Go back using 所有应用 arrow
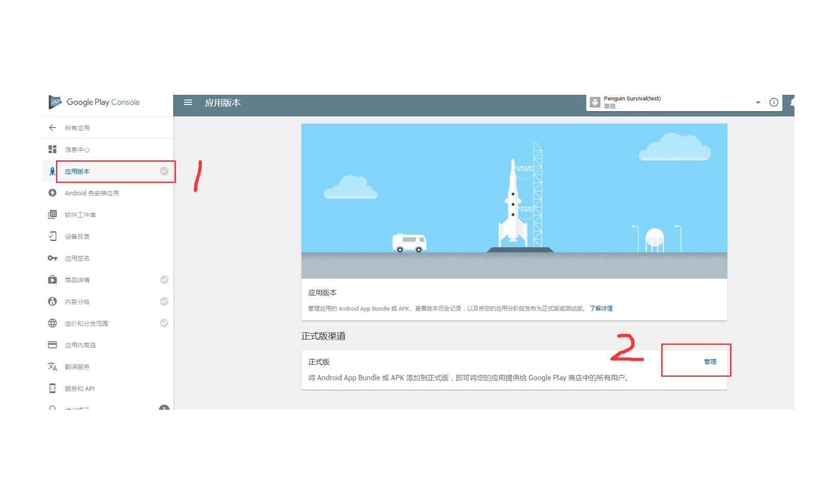The height and width of the screenshot is (504, 836). [x=52, y=128]
